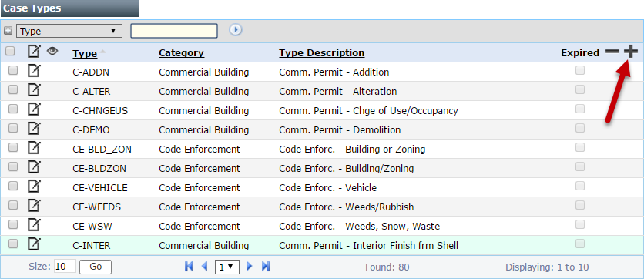Screen dimensions: 644x279
Task: Click the Go button beside Size
Action: pos(96,267)
